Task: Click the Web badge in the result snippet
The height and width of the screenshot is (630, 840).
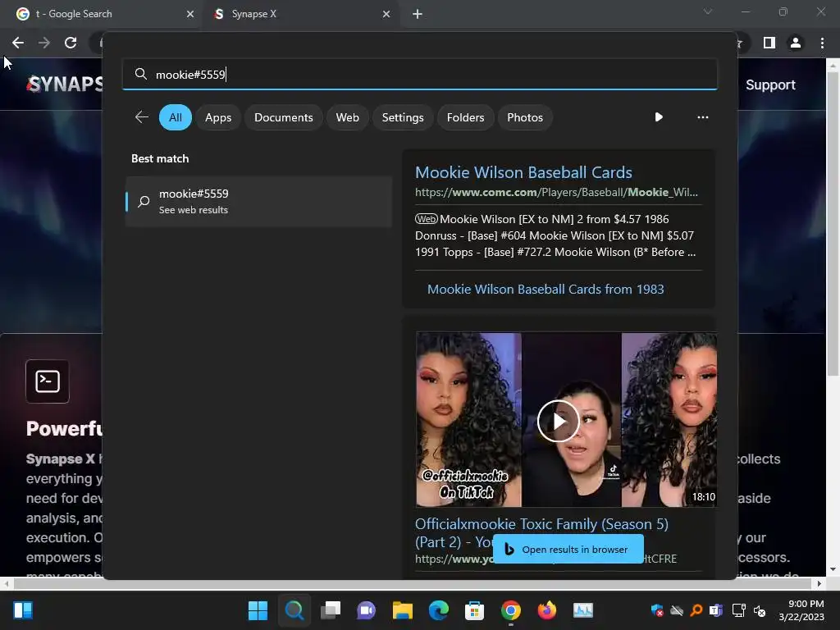Action: coord(427,218)
